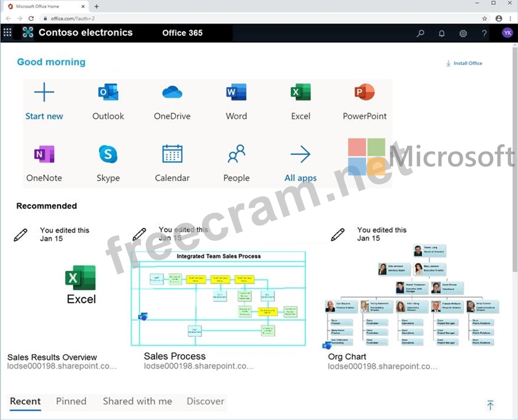Open the Calendar app
518x420 pixels.
(x=172, y=154)
